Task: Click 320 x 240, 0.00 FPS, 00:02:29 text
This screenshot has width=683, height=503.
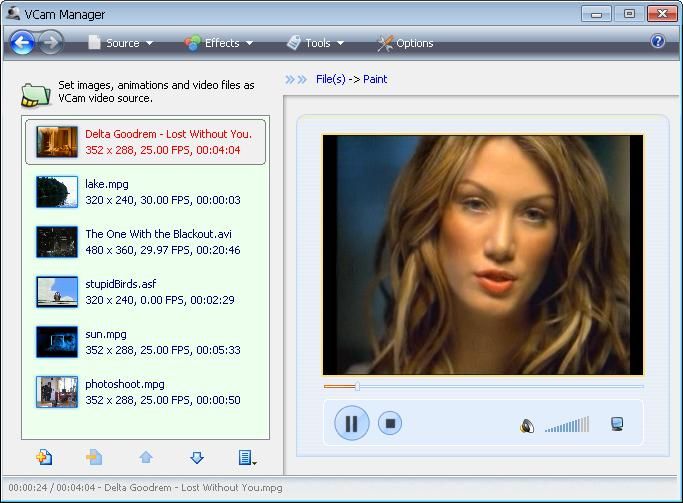Action: click(x=160, y=300)
